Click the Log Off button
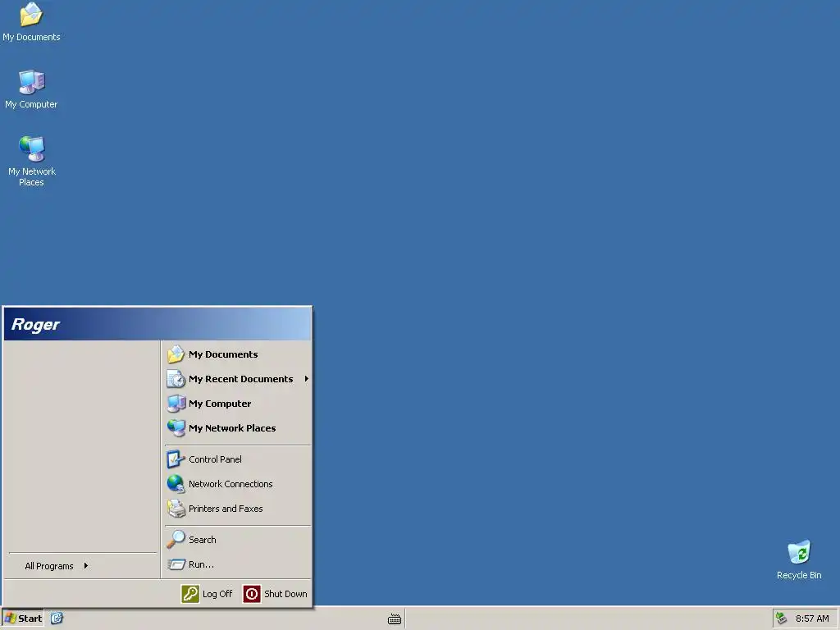 (x=208, y=594)
